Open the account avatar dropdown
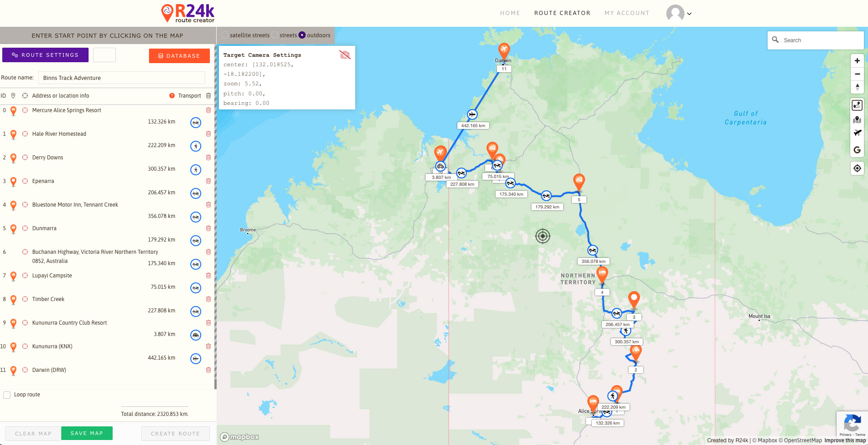This screenshot has height=445, width=868. 679,14
